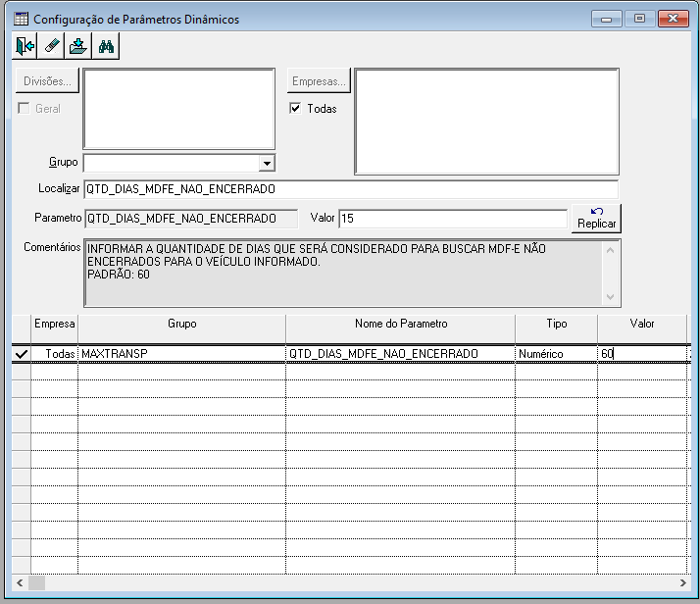This screenshot has height=604, width=700.
Task: Uncheck the Todas checkbox
Action: [x=295, y=108]
